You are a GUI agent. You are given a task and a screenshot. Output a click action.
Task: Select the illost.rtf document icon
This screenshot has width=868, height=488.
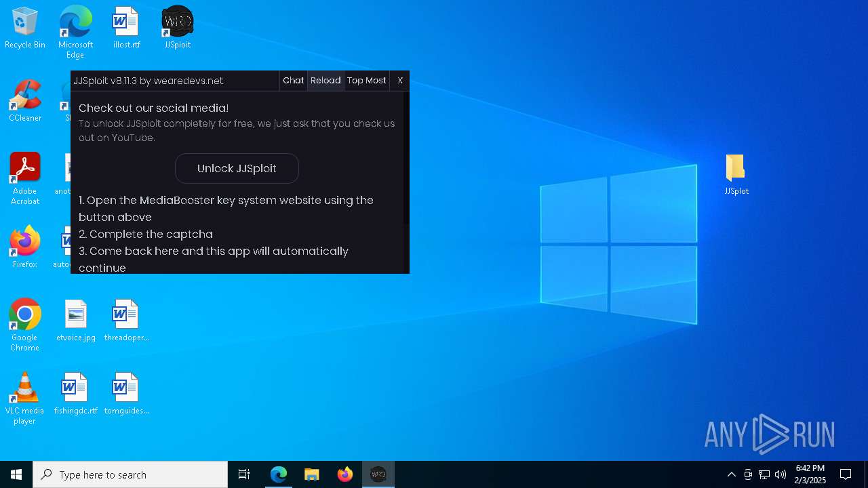(x=126, y=28)
